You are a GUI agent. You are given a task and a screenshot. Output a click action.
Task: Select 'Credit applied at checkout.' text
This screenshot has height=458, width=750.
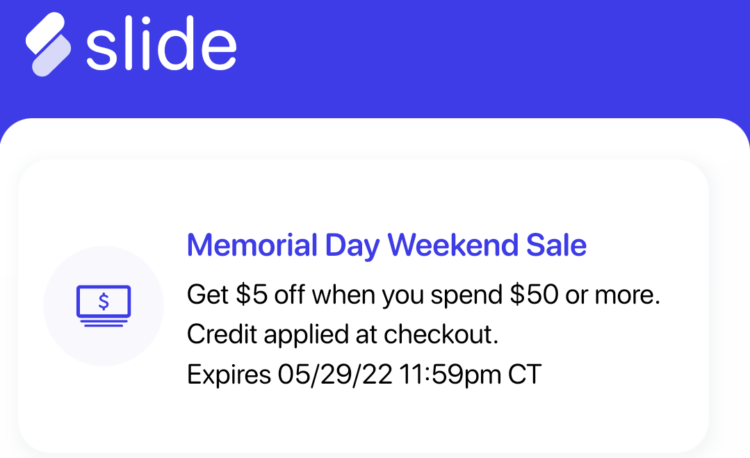342,334
